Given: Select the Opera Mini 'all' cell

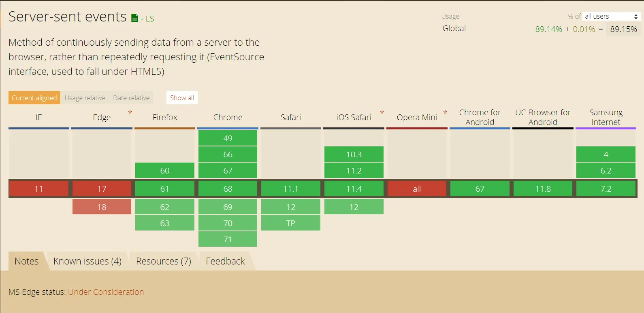Looking at the screenshot, I should pos(417,189).
